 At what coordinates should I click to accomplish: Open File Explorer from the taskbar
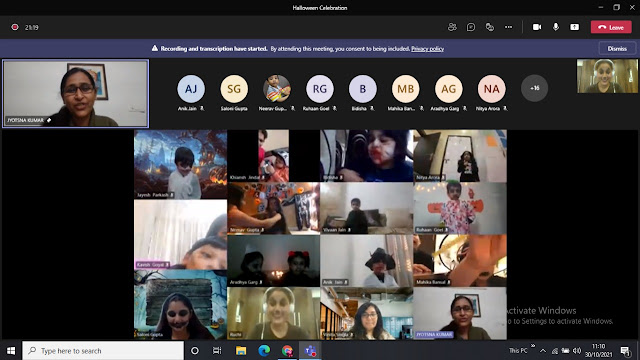(241, 351)
